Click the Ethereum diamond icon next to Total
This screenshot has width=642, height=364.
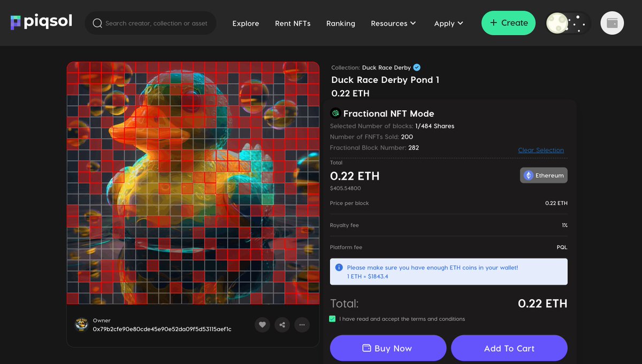coord(528,175)
